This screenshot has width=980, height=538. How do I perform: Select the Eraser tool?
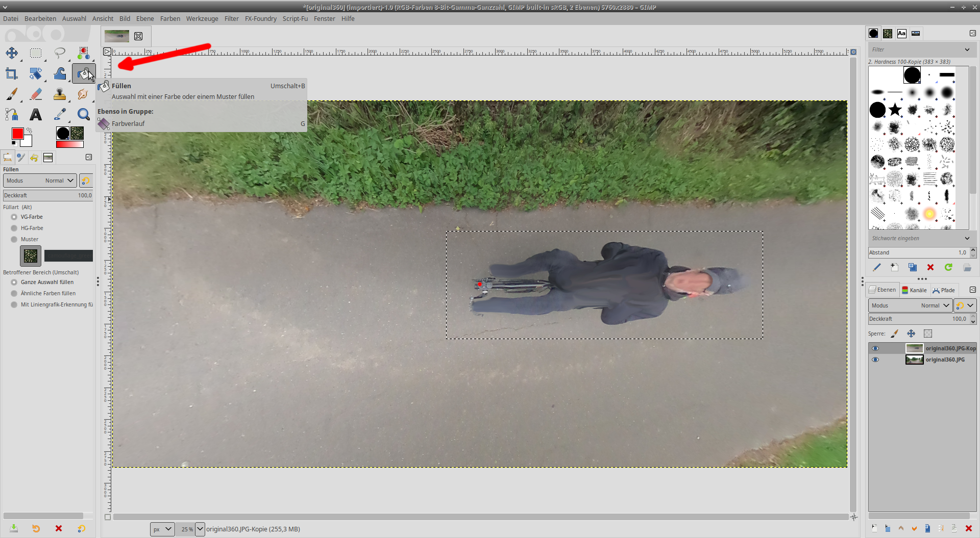pos(36,94)
